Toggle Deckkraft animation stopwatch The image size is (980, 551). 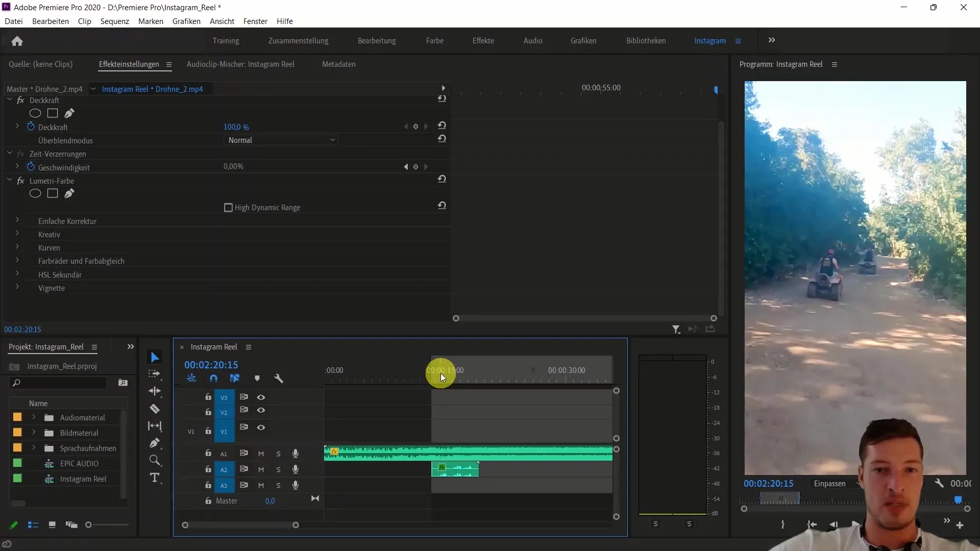pyautogui.click(x=31, y=127)
